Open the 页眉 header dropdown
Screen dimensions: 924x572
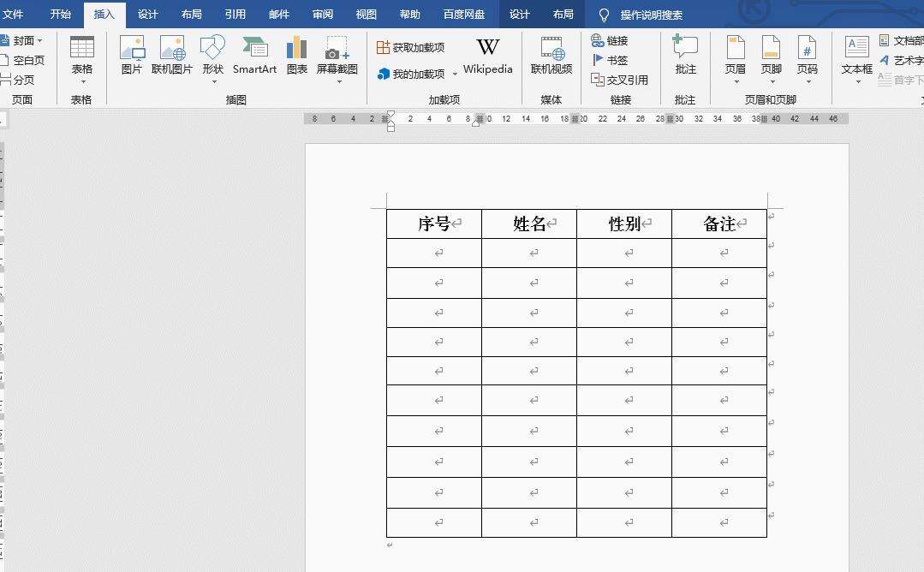(735, 60)
